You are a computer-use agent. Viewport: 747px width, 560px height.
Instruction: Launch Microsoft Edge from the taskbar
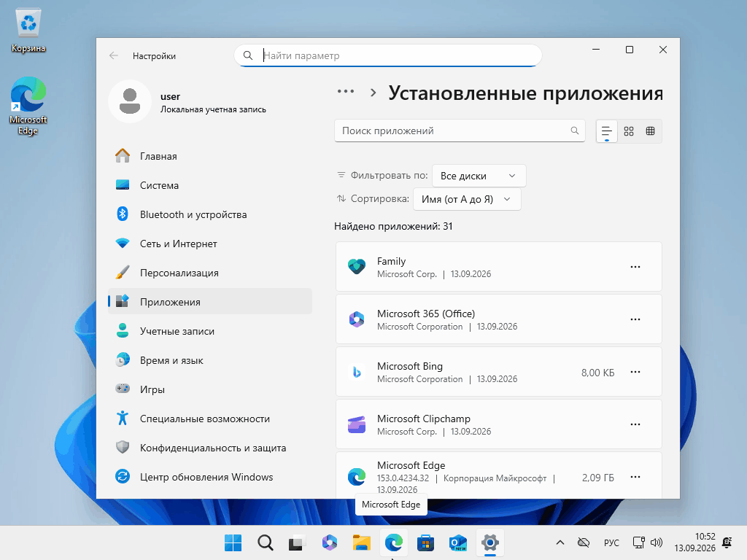coord(394,542)
